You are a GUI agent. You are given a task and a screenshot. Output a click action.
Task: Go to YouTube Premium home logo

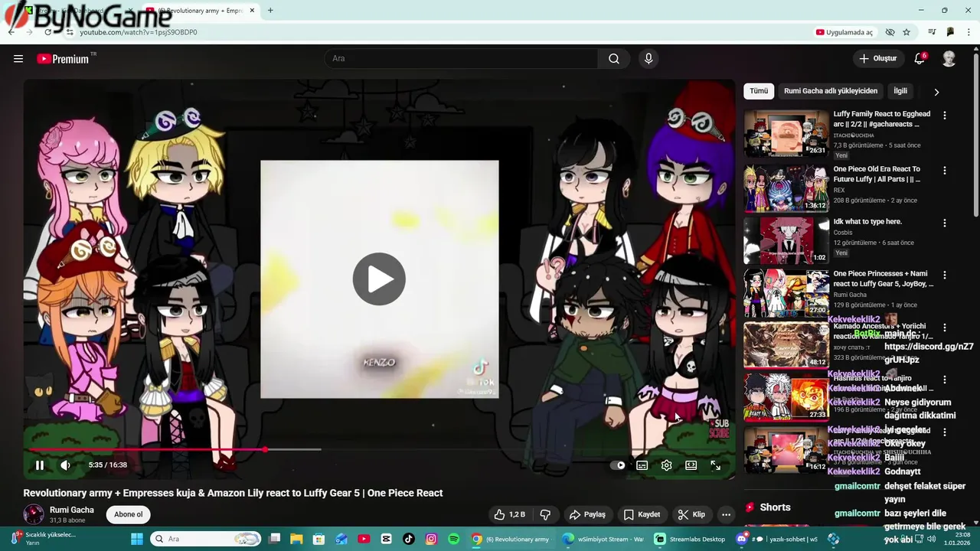63,58
